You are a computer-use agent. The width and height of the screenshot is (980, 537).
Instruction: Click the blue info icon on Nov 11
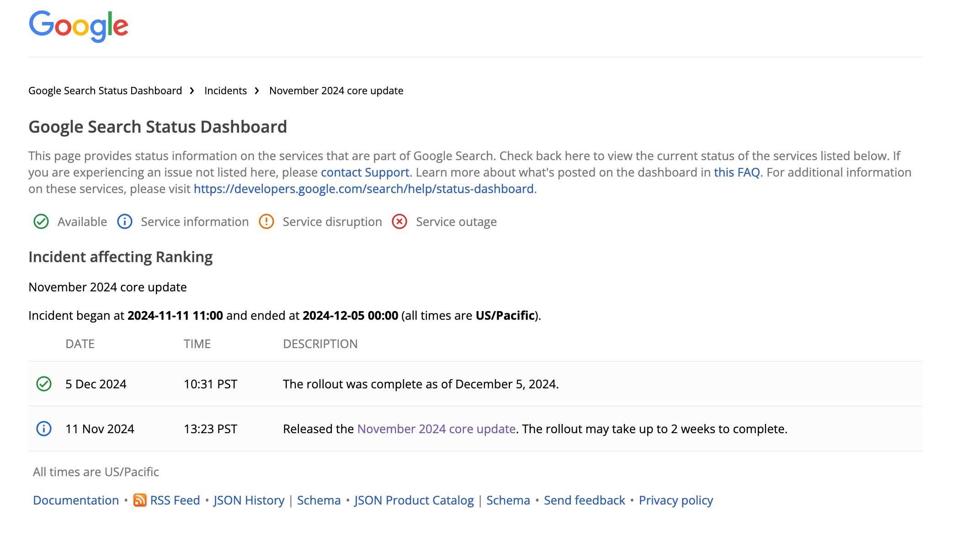(43, 428)
